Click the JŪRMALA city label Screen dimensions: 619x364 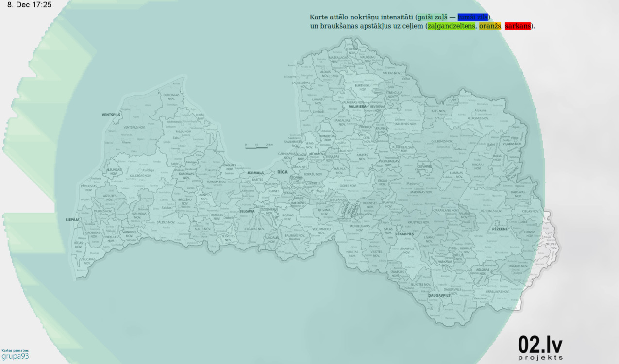[255, 173]
